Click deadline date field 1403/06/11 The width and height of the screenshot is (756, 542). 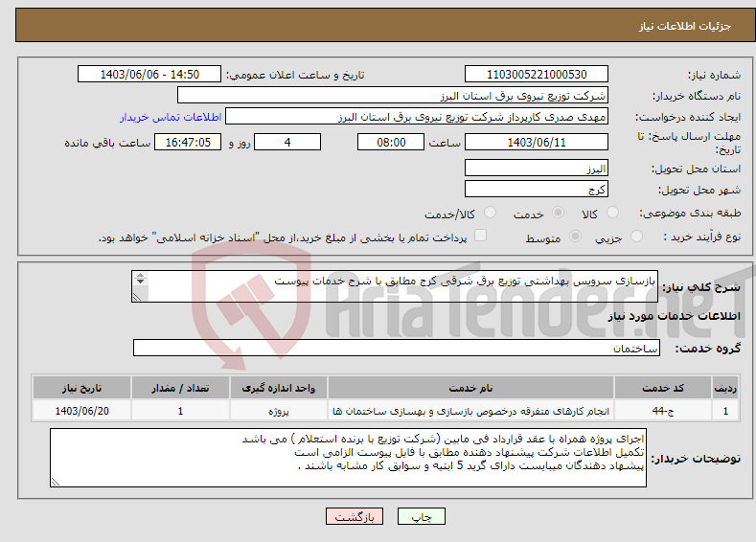537,142
